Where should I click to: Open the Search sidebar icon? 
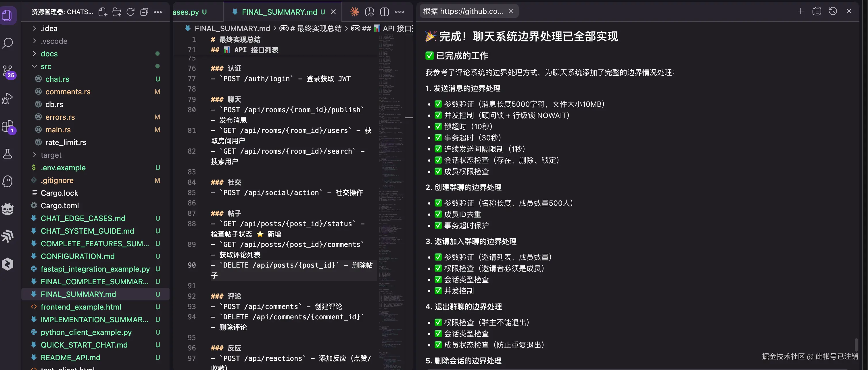point(7,43)
